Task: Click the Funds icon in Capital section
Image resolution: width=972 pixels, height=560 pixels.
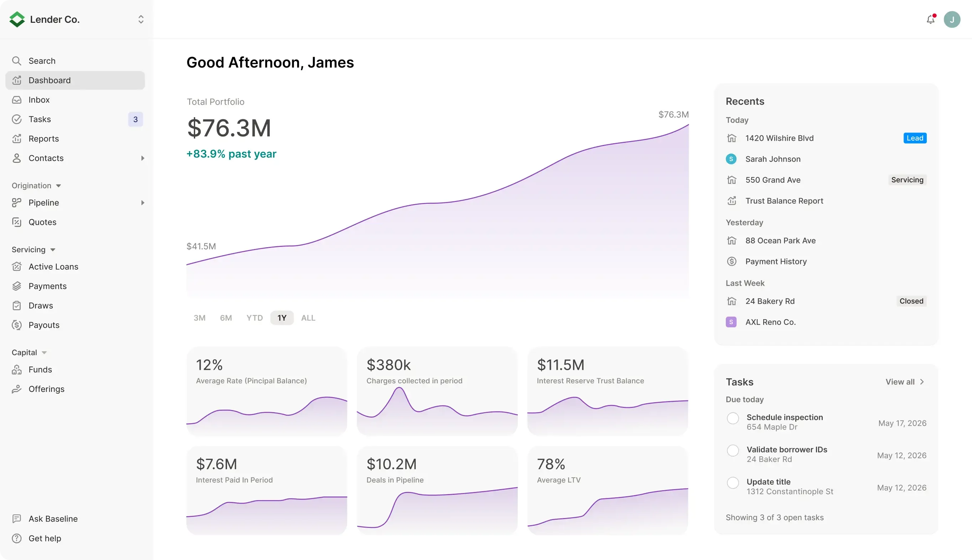Action: tap(16, 370)
